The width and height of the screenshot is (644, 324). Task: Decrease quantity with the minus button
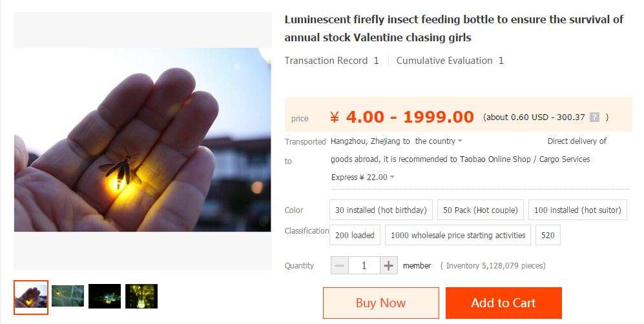click(340, 265)
